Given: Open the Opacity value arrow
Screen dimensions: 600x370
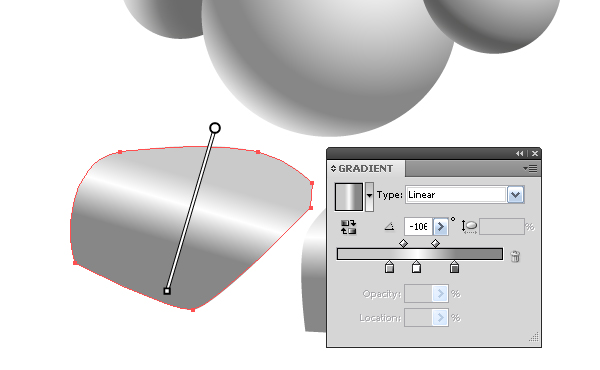Looking at the screenshot, I should click(x=440, y=294).
